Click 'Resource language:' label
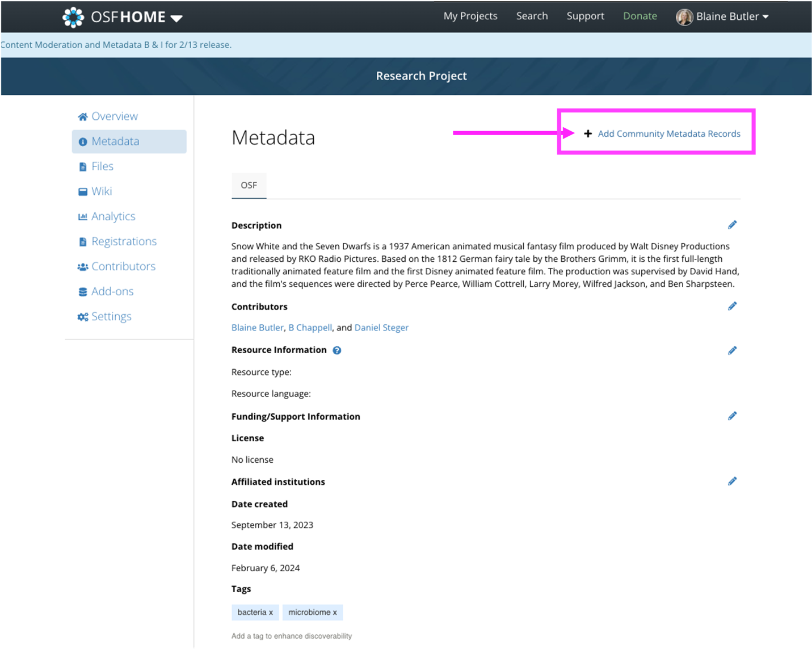The width and height of the screenshot is (812, 649). click(271, 393)
